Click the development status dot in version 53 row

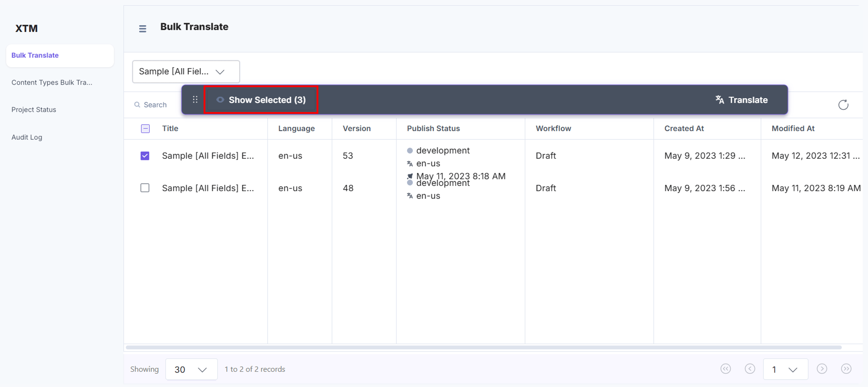(410, 151)
